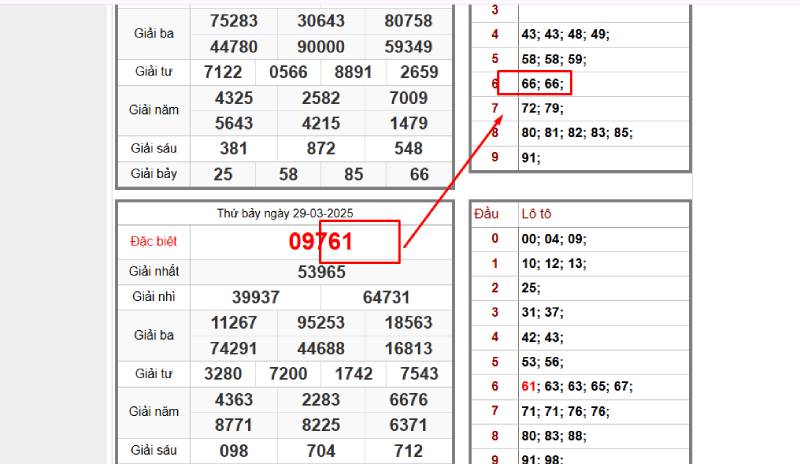This screenshot has height=464, width=800.
Task: Select the number 7543 in lower table
Action: tap(418, 373)
